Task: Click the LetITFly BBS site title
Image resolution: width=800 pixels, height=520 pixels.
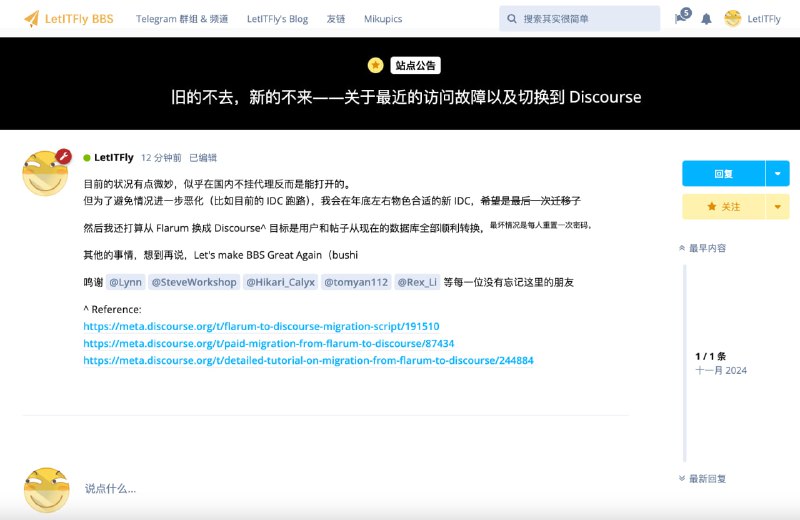Action: 79,19
